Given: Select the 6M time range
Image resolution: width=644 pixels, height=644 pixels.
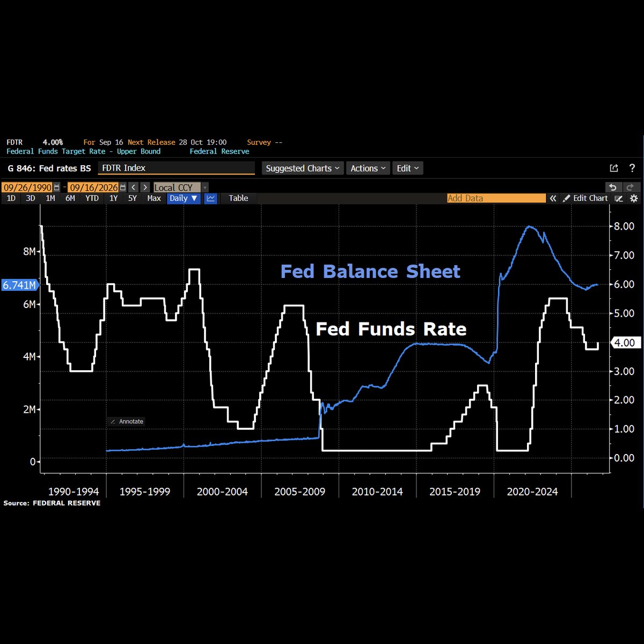Looking at the screenshot, I should click(70, 199).
